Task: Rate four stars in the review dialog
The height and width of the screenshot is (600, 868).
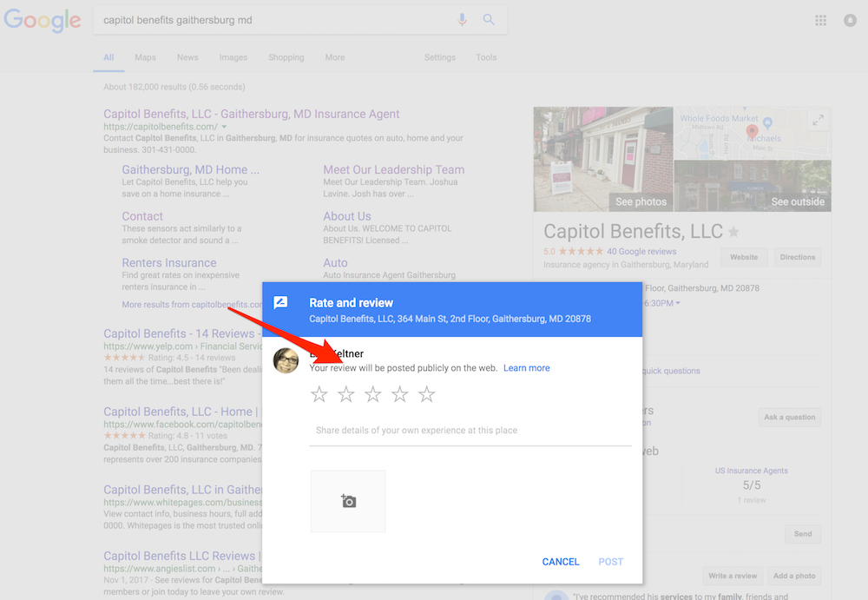Action: (x=399, y=394)
